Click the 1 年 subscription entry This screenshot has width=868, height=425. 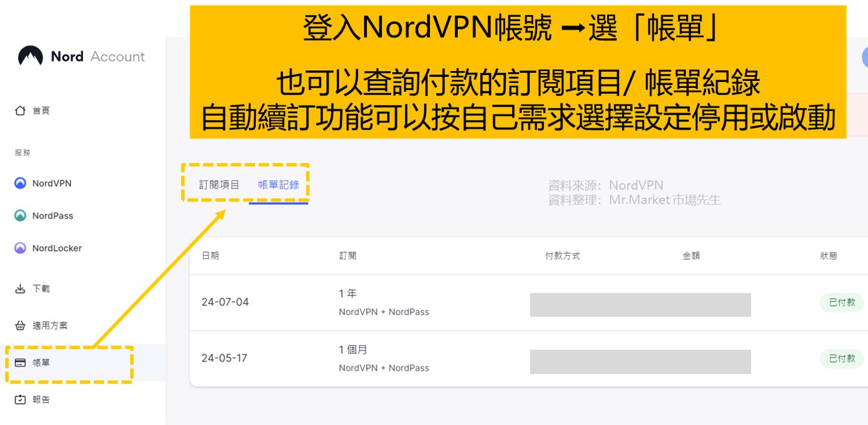point(348,294)
